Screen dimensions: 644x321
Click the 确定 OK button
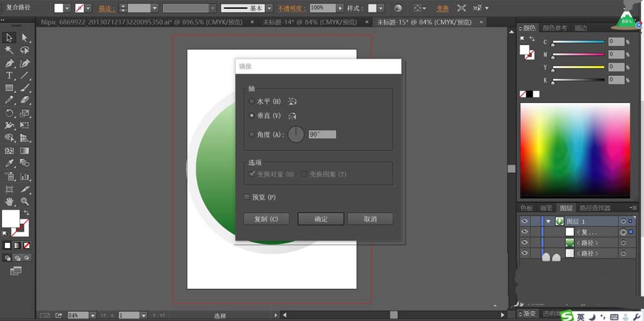click(x=321, y=219)
